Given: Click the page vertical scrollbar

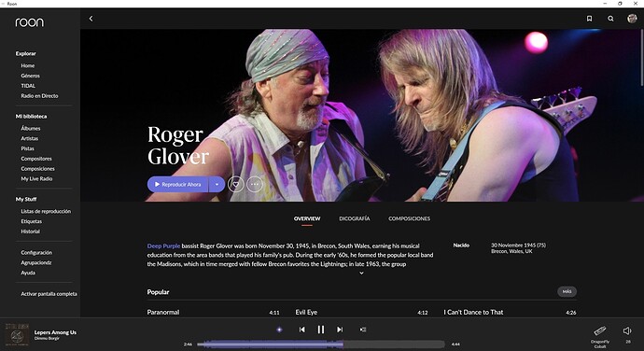Looking at the screenshot, I should pos(641,58).
